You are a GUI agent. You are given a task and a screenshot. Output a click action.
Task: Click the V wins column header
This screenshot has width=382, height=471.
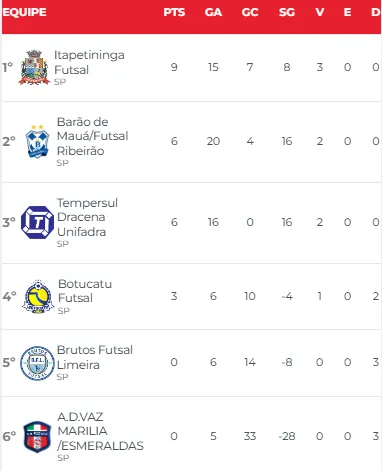point(320,12)
